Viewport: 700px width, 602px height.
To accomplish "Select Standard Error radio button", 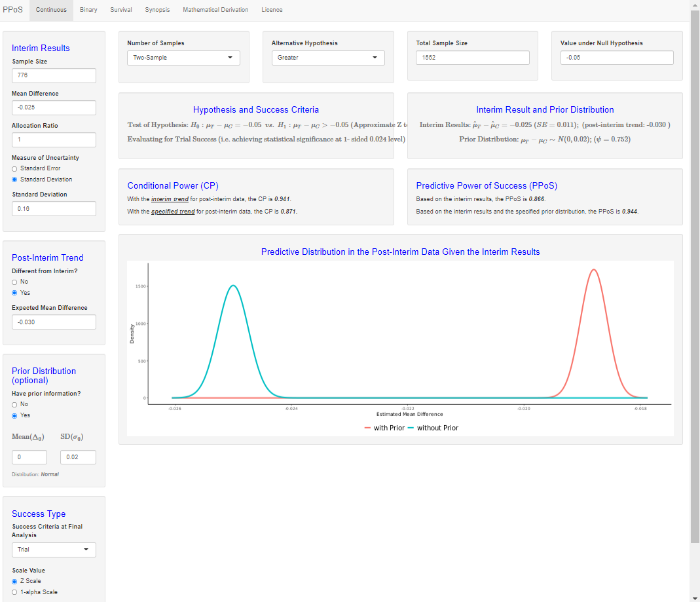I will pyautogui.click(x=15, y=168).
